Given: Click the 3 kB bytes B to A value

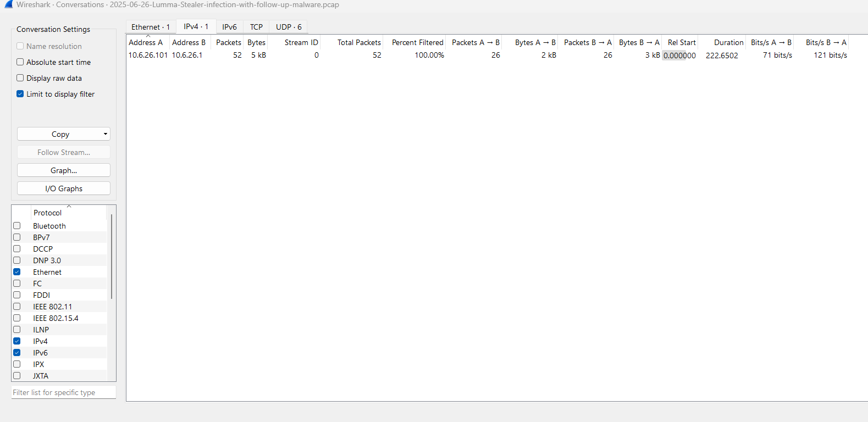Looking at the screenshot, I should [653, 55].
